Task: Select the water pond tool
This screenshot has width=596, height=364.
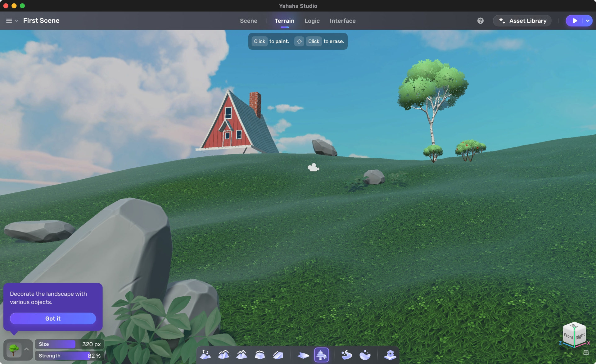Action: click(365, 354)
